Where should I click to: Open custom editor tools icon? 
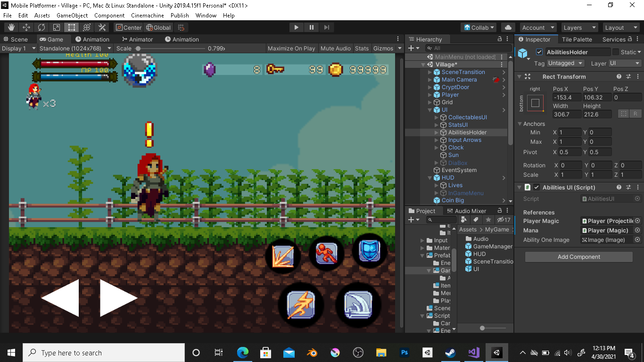pyautogui.click(x=102, y=27)
